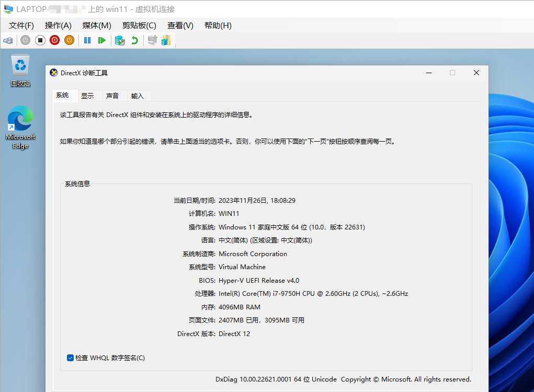
Task: Open the 帮助(H) menu
Action: point(218,26)
